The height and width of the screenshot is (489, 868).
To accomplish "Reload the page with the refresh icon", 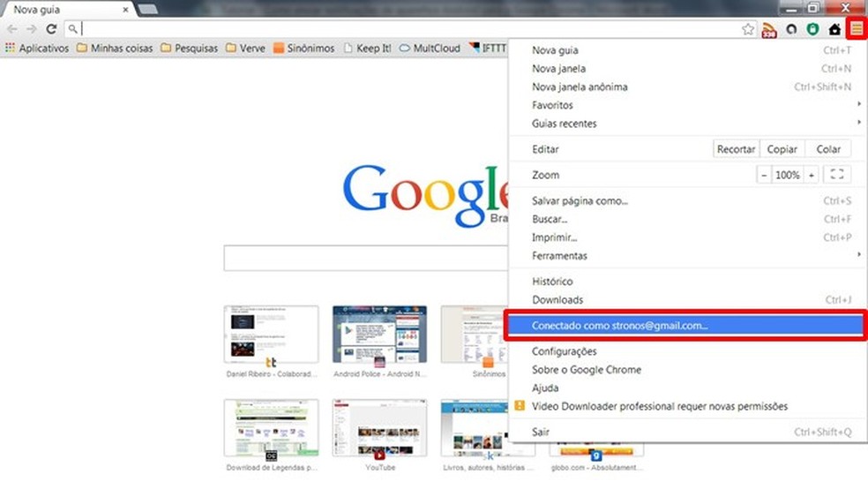I will (51, 29).
